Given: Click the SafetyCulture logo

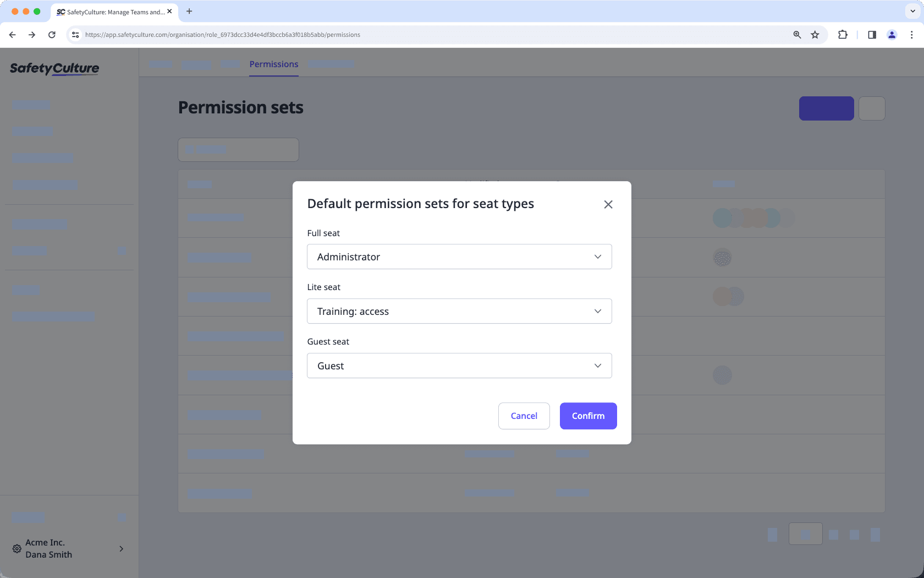Looking at the screenshot, I should point(54,69).
